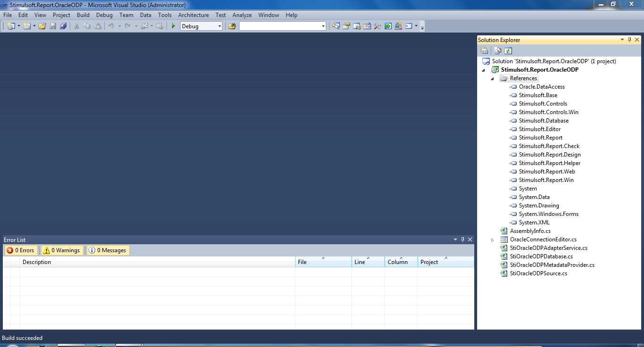
Task: Select StiOracleODPSource.cs file
Action: pyautogui.click(x=538, y=273)
